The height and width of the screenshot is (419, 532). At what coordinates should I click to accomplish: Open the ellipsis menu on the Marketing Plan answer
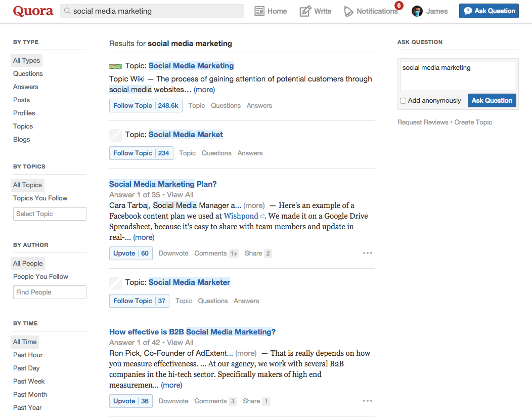tap(367, 253)
